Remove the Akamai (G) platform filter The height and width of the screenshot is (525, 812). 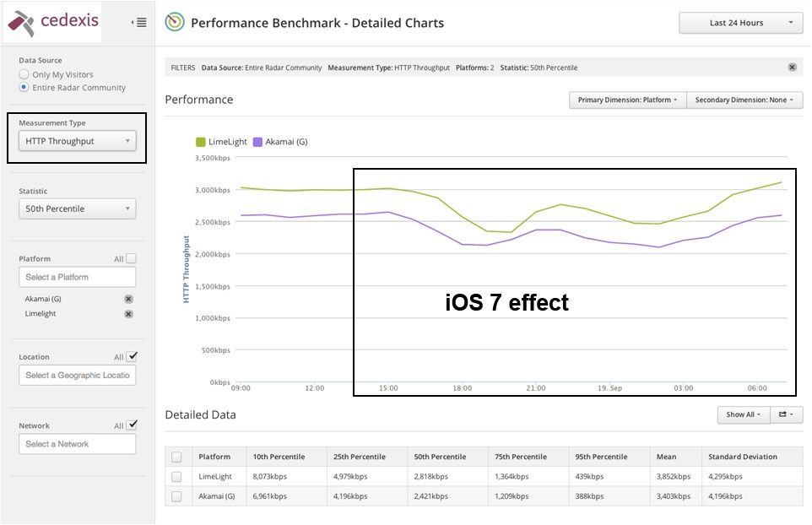[128, 299]
